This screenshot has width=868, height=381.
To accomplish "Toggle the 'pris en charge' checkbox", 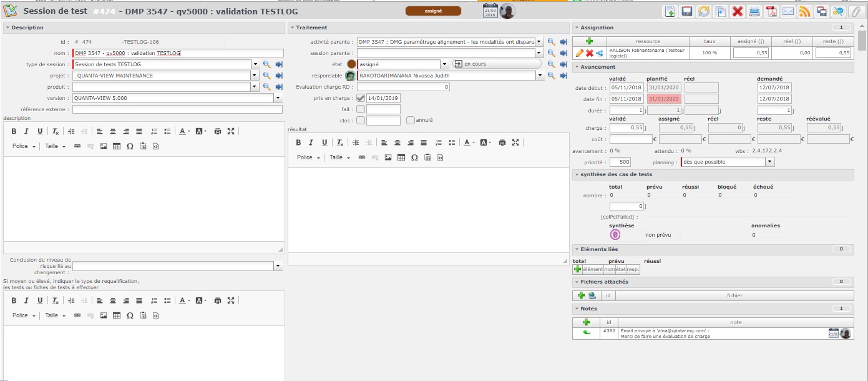I will point(361,98).
